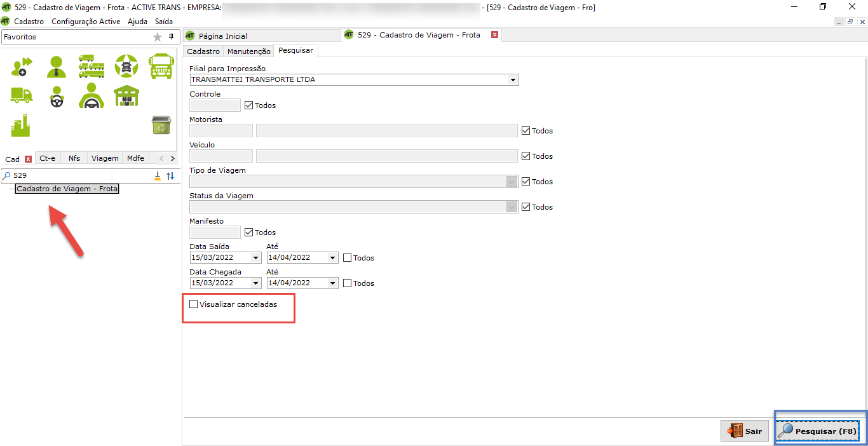Uncheck the Todos checkbox next to Motorista

[x=526, y=131]
